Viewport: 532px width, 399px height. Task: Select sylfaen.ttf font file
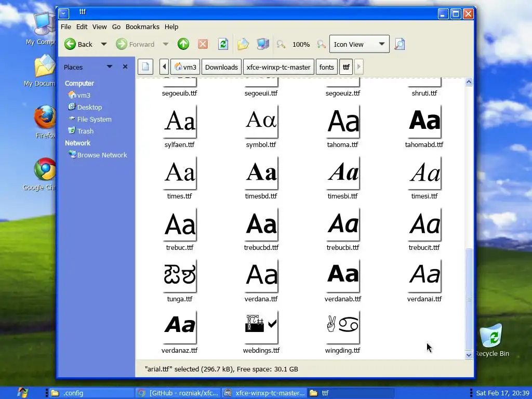[179, 127]
